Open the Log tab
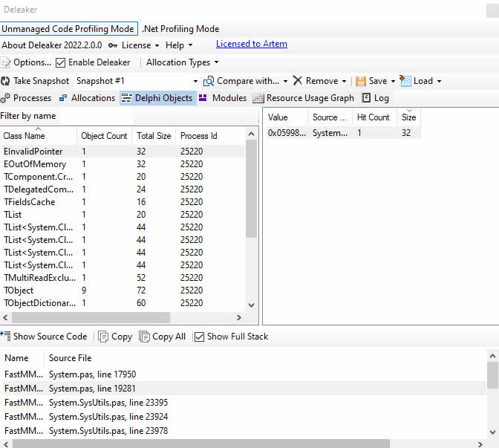This screenshot has width=499, height=448. tap(376, 98)
